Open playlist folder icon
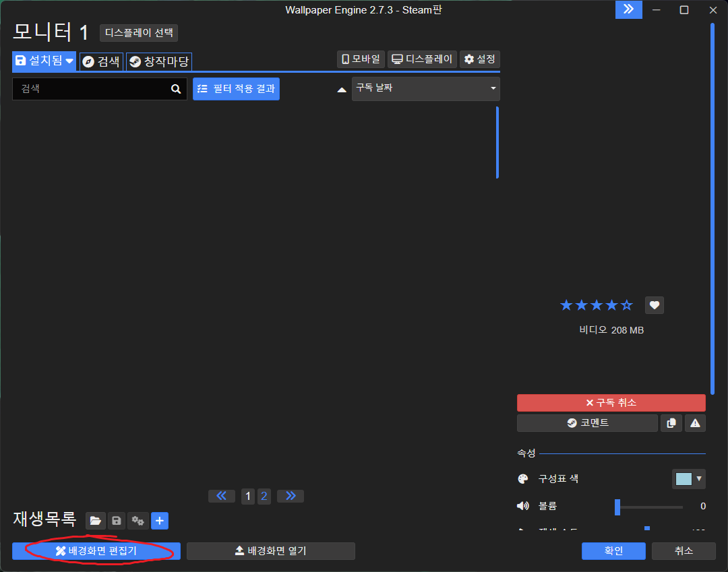The image size is (728, 572). point(96,521)
